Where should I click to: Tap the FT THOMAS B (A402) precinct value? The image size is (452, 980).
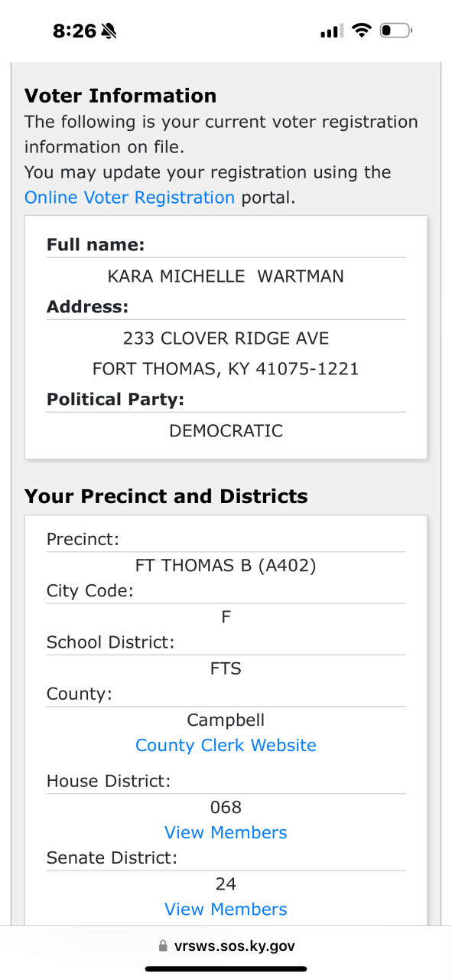coord(226,566)
